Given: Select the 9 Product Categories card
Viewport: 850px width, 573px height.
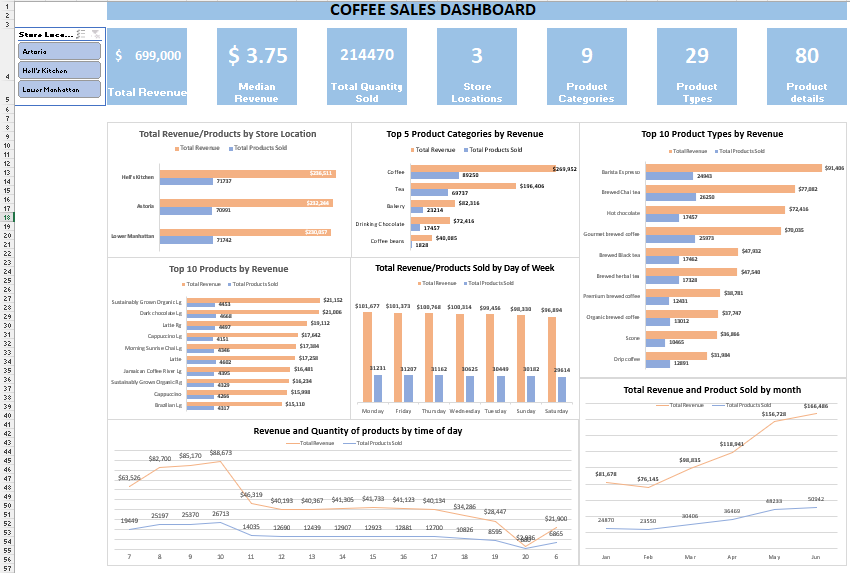Looking at the screenshot, I should 587,66.
